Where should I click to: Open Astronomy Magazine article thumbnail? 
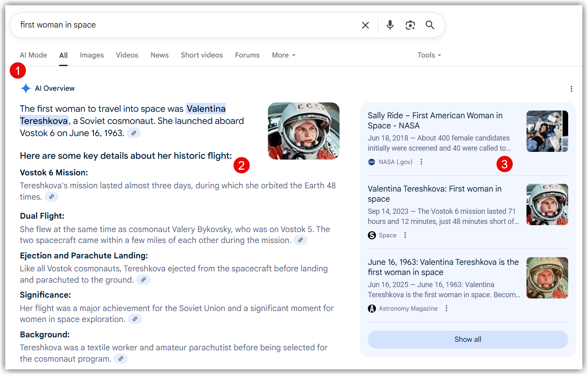point(547,278)
